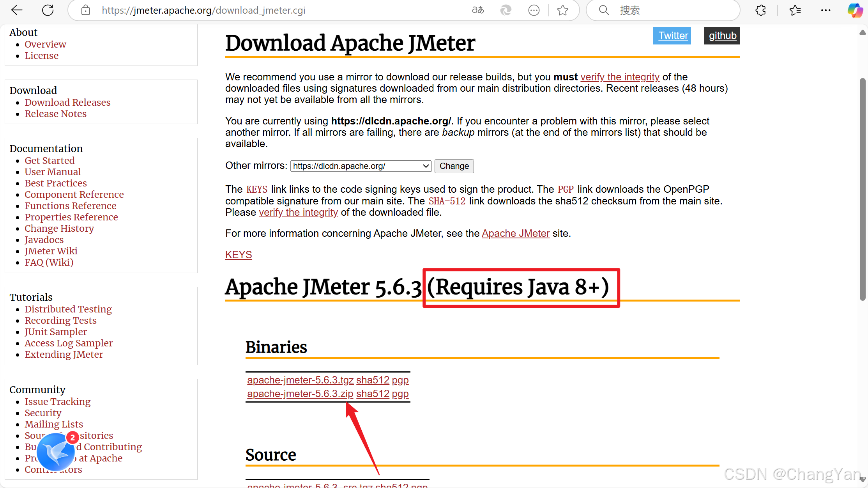The width and height of the screenshot is (868, 488).
Task: Click the scrollbar up arrow
Action: click(863, 32)
